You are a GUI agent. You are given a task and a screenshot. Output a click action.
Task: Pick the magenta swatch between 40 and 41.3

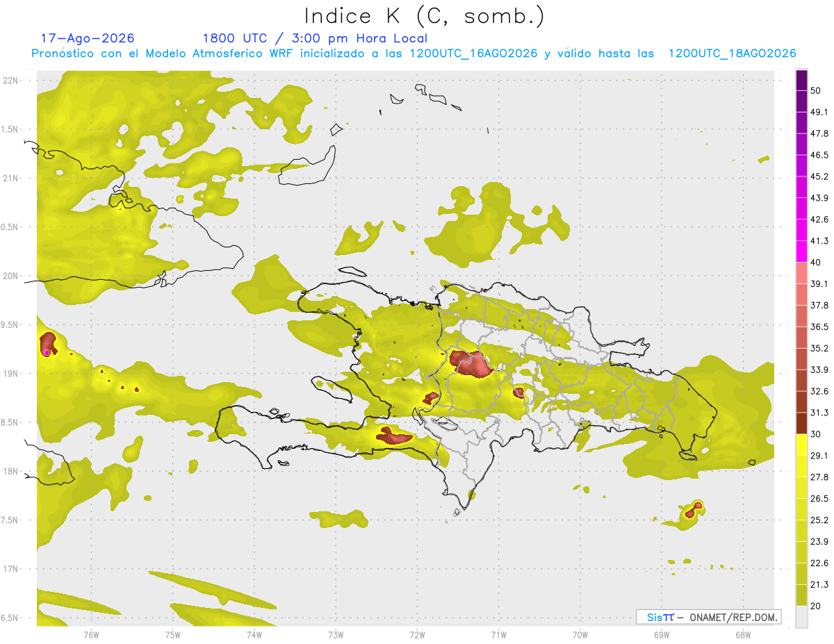point(801,251)
